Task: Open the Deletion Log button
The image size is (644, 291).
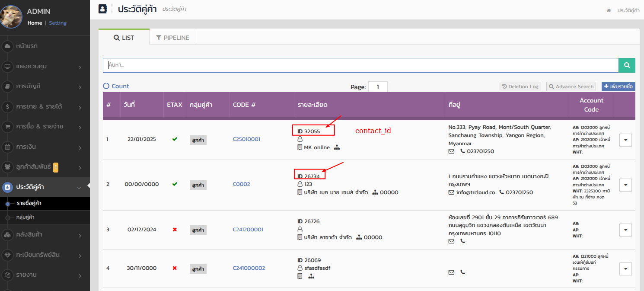Action: coord(520,86)
